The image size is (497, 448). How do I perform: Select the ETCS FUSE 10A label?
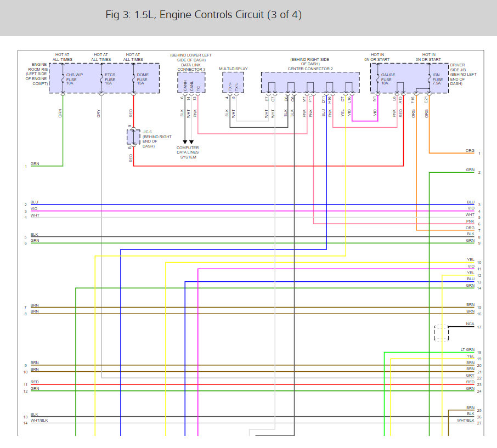(x=110, y=79)
